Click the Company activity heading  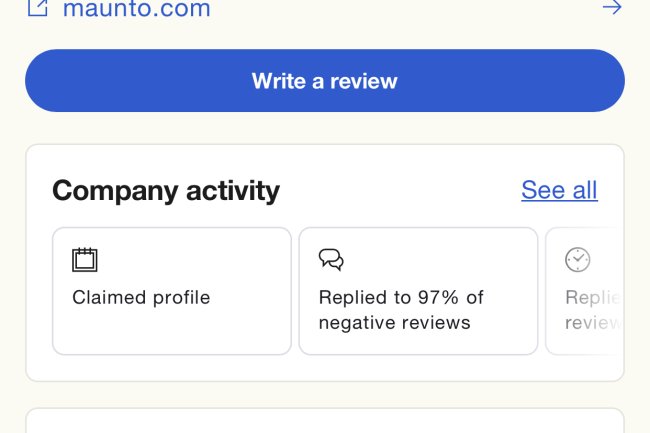[x=166, y=191]
